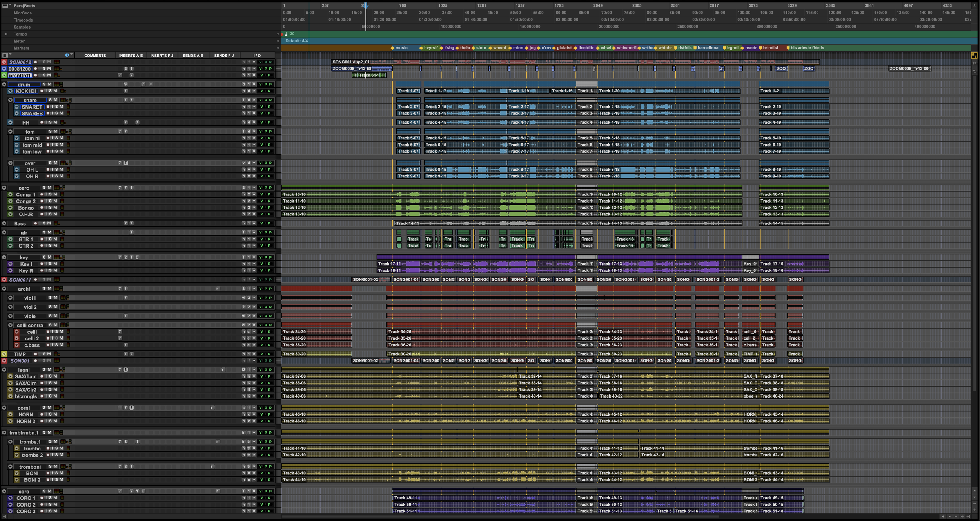This screenshot has height=521, width=980.
Task: Collapse the archi folder track
Action: click(x=4, y=289)
